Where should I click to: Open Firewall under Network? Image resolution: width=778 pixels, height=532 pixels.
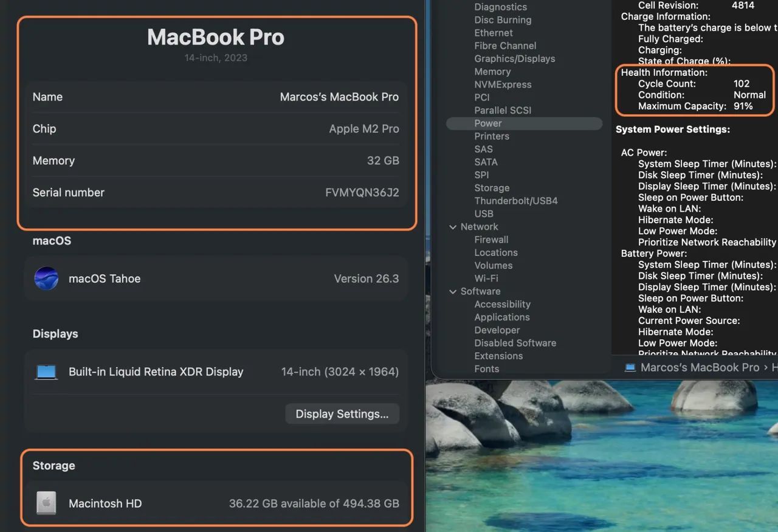coord(491,240)
